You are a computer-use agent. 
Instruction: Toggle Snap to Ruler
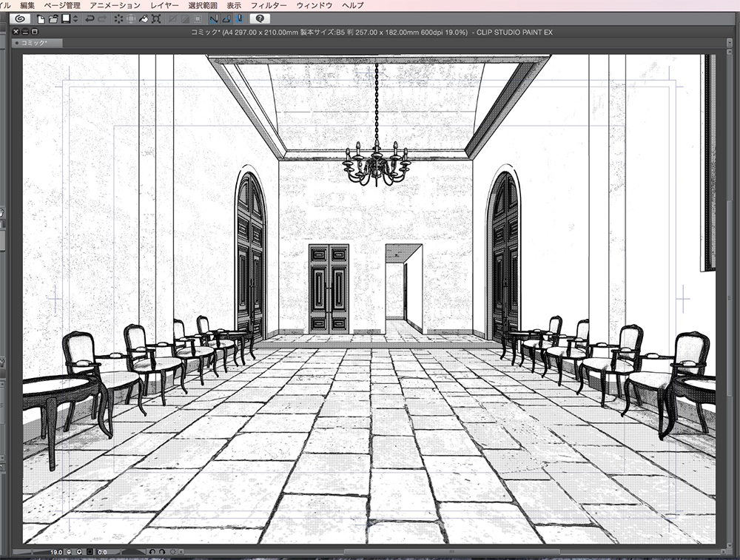click(215, 19)
